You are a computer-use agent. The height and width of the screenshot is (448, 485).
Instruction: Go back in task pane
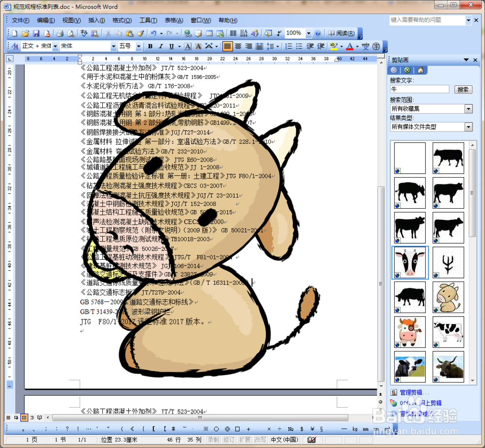coord(394,70)
